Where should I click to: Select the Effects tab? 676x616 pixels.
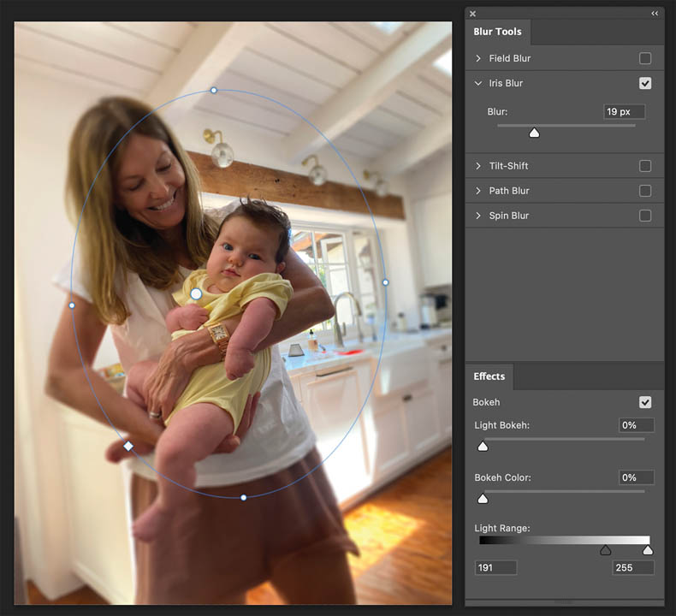[x=489, y=376]
